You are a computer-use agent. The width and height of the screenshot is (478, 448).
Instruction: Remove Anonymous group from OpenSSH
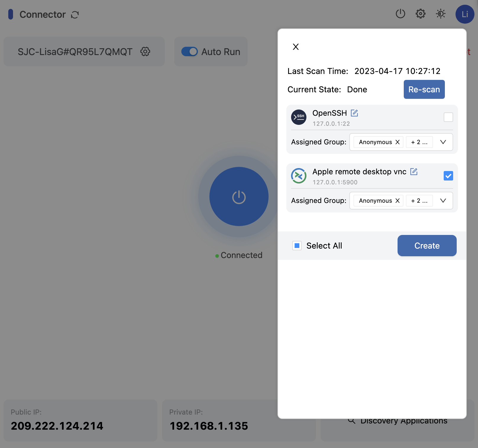coord(398,142)
